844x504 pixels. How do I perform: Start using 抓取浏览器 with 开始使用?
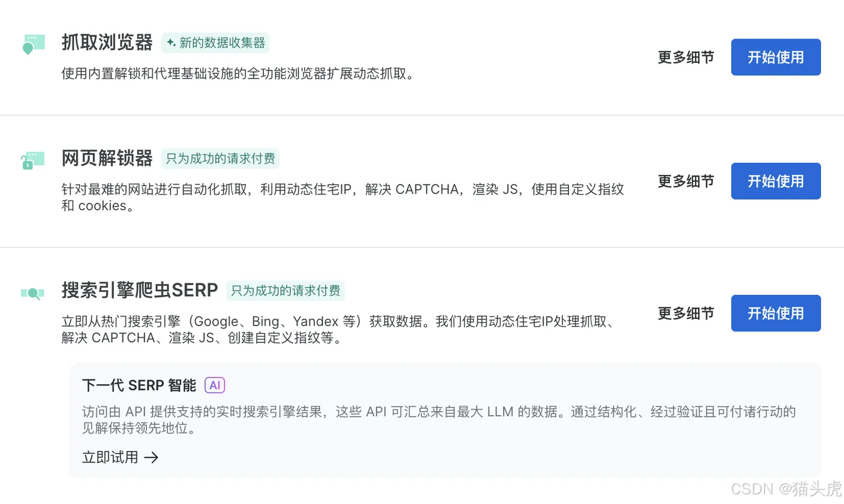(776, 57)
